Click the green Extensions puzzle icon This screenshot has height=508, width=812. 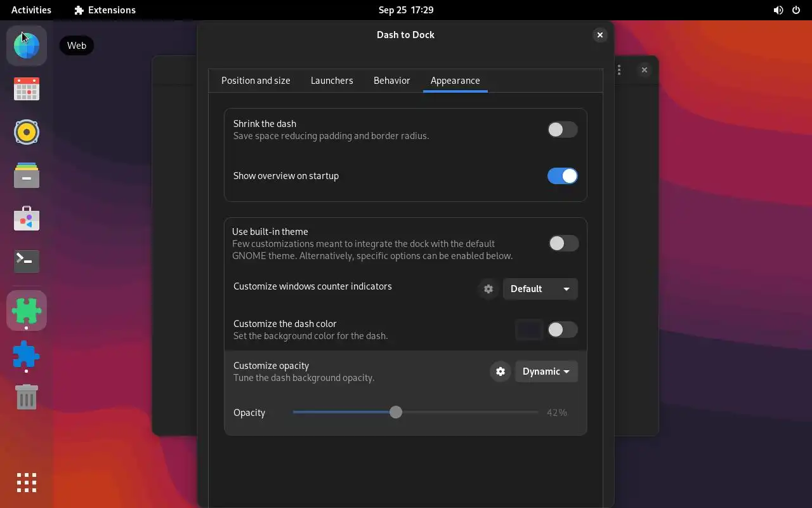pyautogui.click(x=27, y=311)
